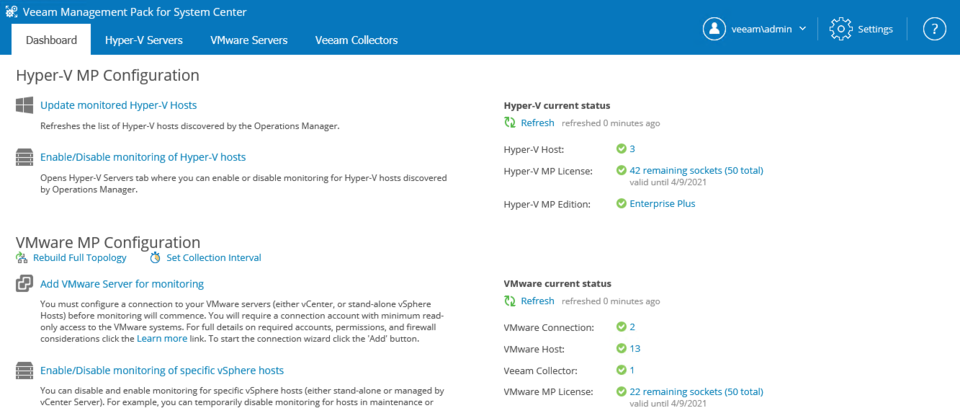Open Enable/Disable monitoring of Hyper-V hosts link

143,157
